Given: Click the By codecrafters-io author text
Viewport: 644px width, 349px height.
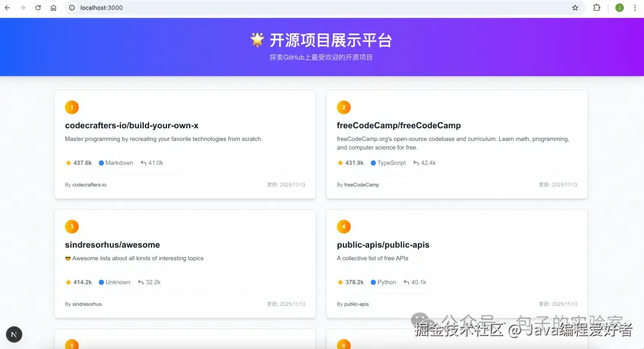Looking at the screenshot, I should [x=85, y=184].
